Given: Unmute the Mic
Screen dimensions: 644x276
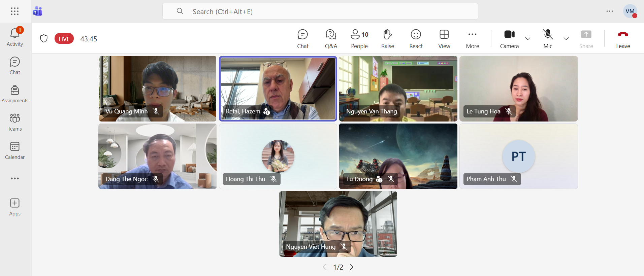Looking at the screenshot, I should [x=548, y=39].
